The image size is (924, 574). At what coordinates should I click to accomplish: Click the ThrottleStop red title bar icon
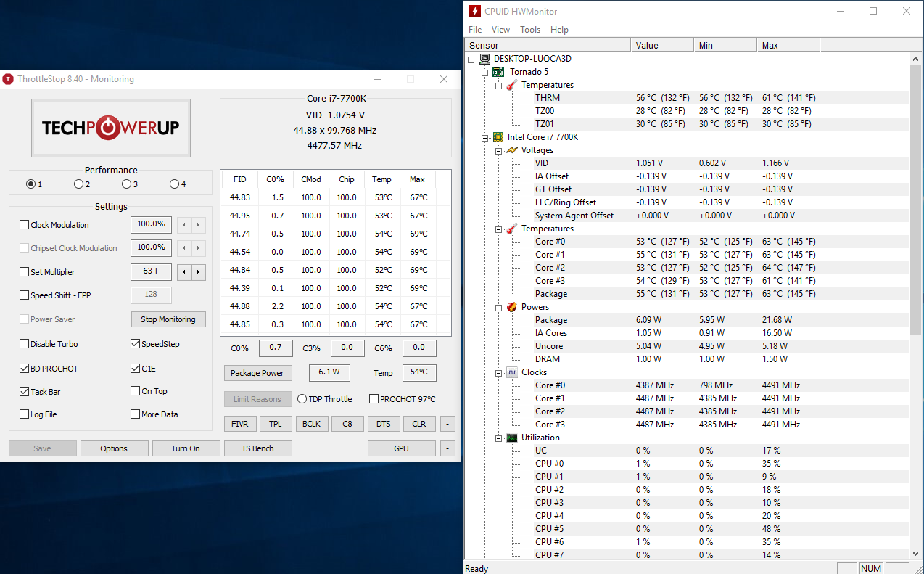coord(8,79)
